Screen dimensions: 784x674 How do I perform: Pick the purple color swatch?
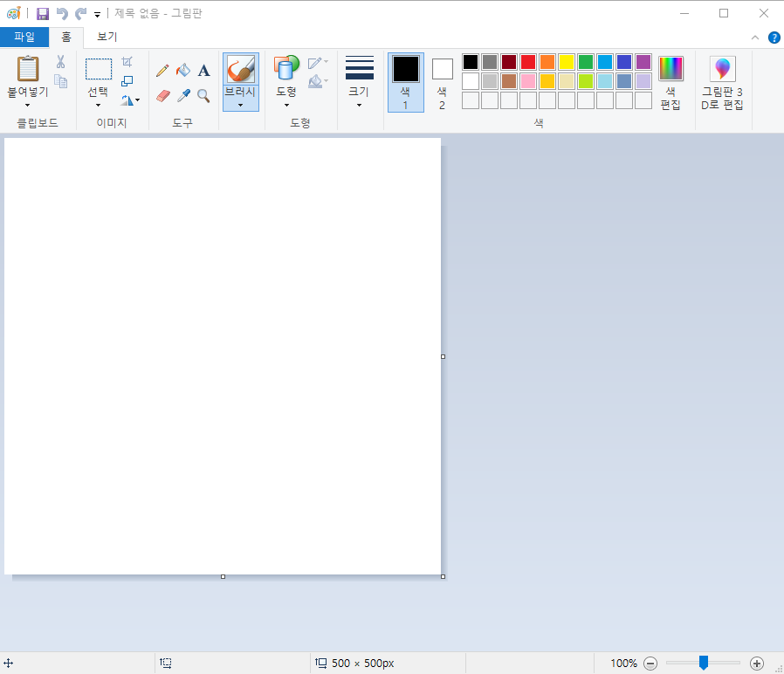(x=643, y=61)
